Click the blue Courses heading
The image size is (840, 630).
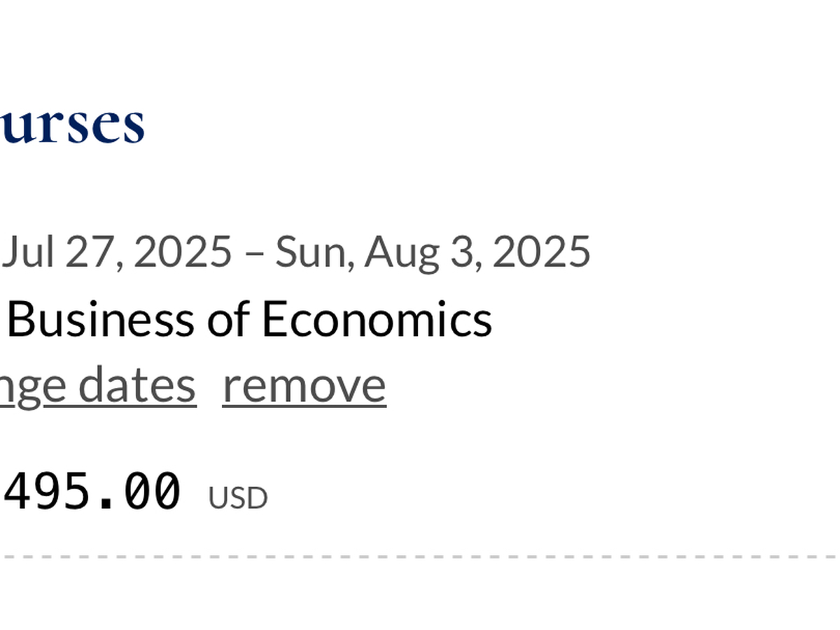(71, 124)
